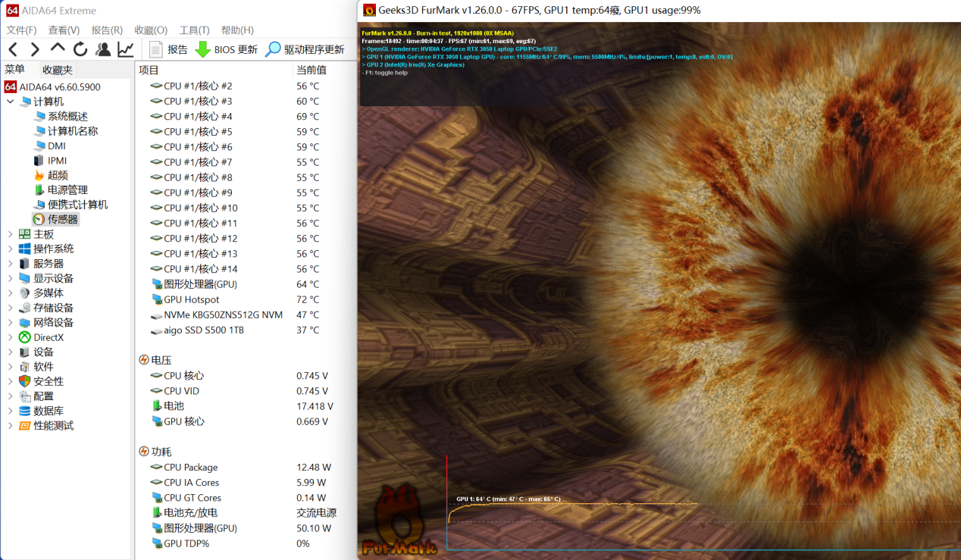Expand the 多媒体 tree node

pos(10,293)
